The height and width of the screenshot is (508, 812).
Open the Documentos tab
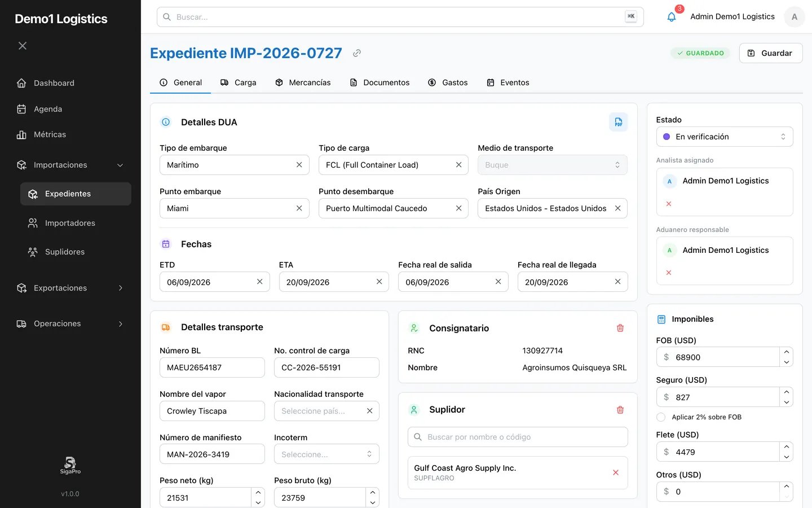pyautogui.click(x=379, y=82)
